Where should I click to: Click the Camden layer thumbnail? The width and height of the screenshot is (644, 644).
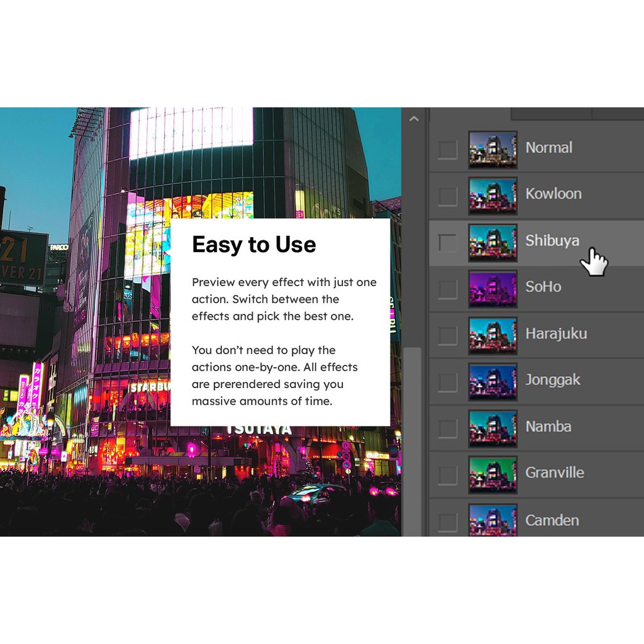point(492,521)
